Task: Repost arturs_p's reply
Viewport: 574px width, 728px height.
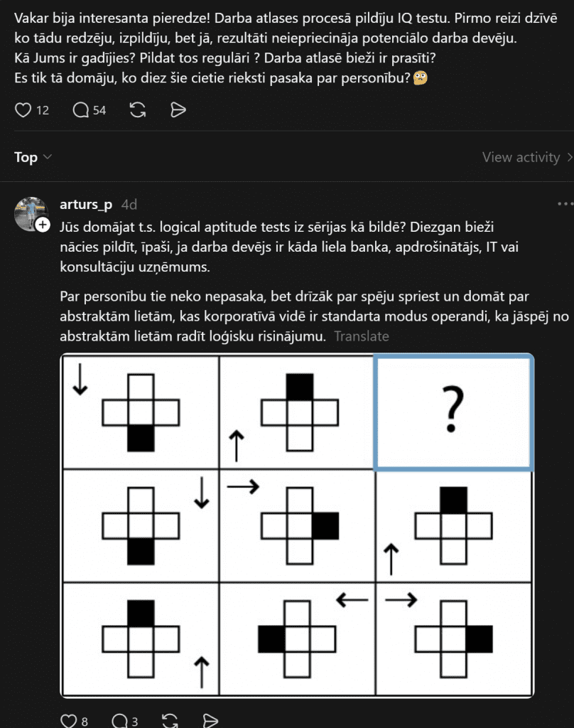Action: click(x=170, y=720)
